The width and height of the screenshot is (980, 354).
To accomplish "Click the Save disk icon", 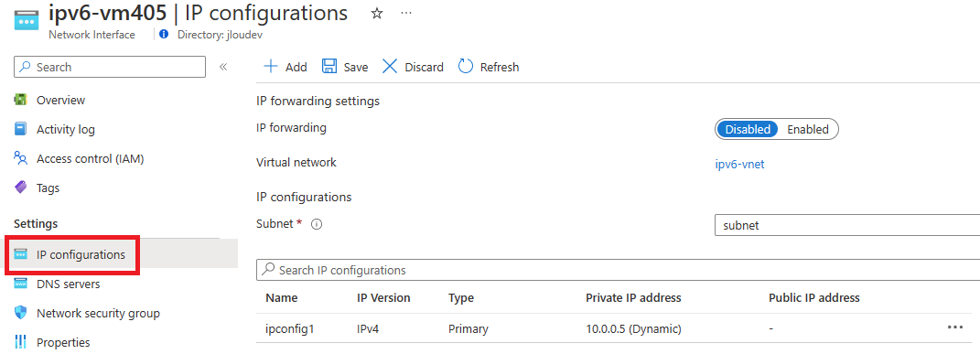I will pyautogui.click(x=329, y=66).
